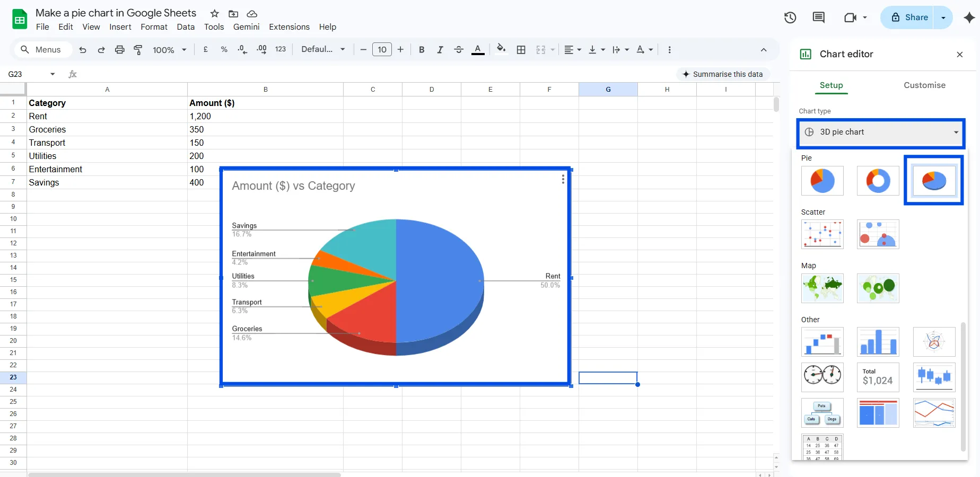
Task: Open the 3D pie chart type dropdown
Action: (881, 132)
